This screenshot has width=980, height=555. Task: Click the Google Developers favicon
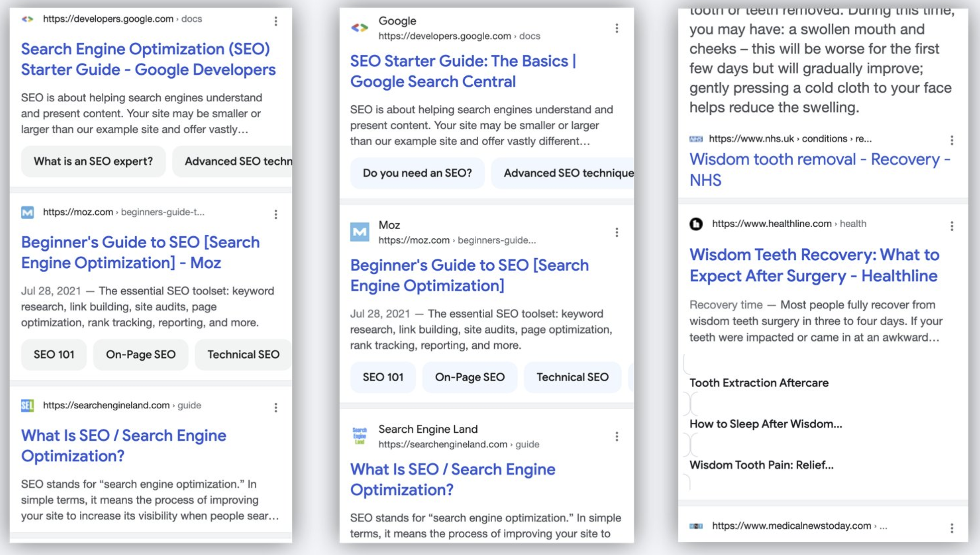coord(28,19)
